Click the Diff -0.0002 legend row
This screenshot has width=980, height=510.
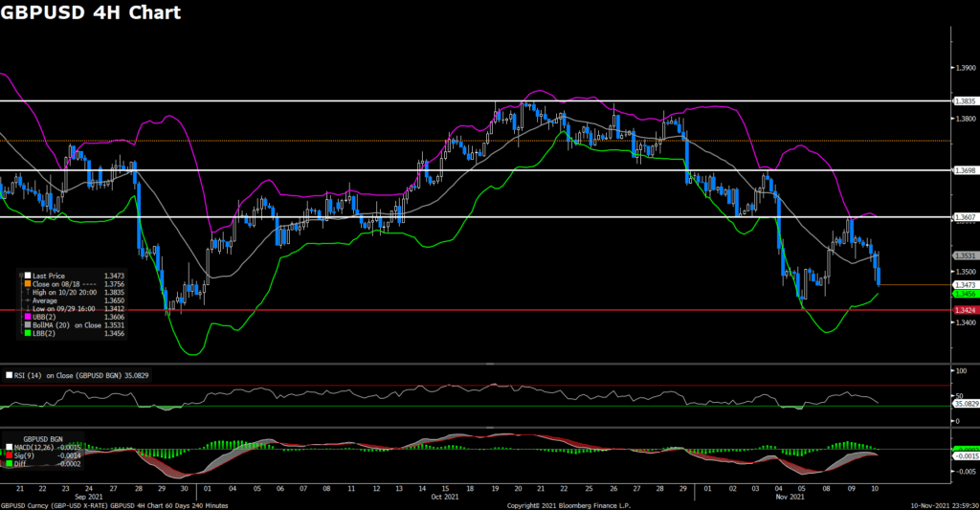tap(43, 464)
